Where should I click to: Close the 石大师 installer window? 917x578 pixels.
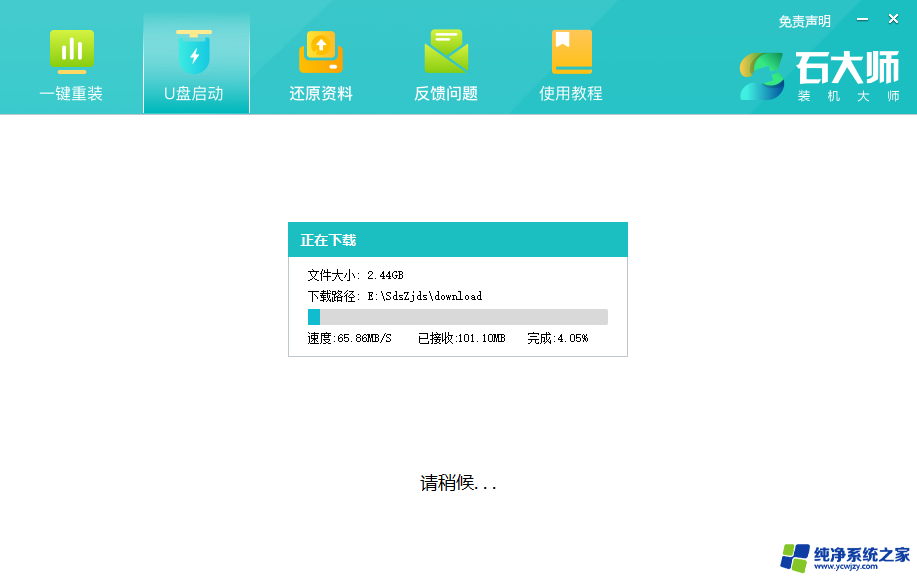coord(893,19)
